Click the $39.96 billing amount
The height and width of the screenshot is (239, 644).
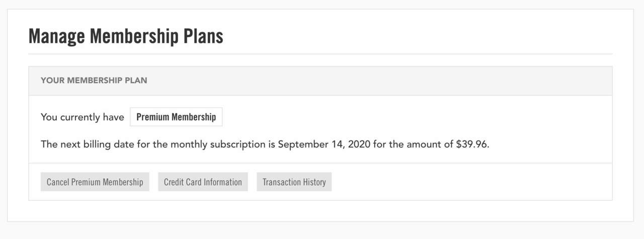(472, 144)
